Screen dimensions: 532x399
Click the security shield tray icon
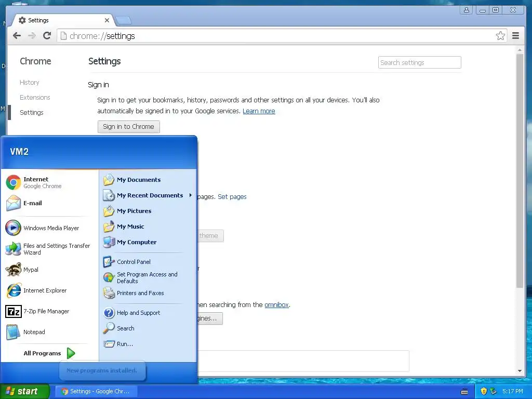[484, 391]
